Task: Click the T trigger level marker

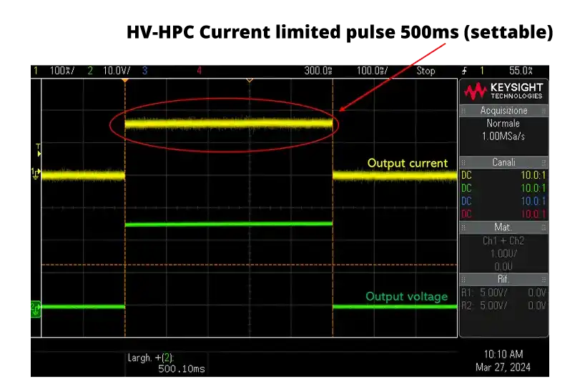Action: click(x=38, y=150)
